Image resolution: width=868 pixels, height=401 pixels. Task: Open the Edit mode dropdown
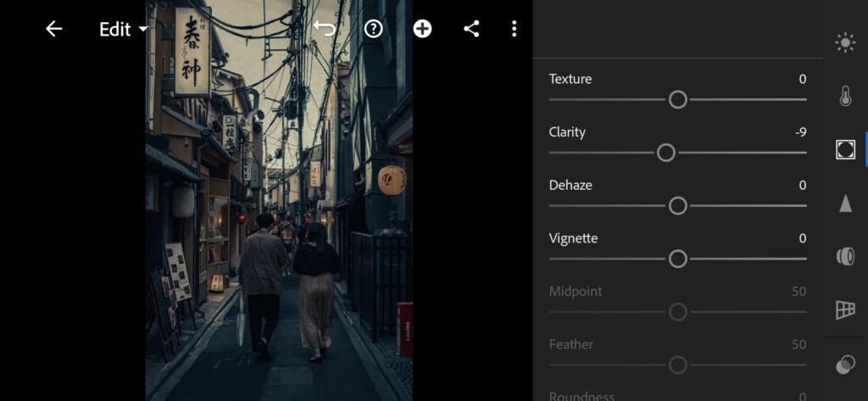click(124, 30)
